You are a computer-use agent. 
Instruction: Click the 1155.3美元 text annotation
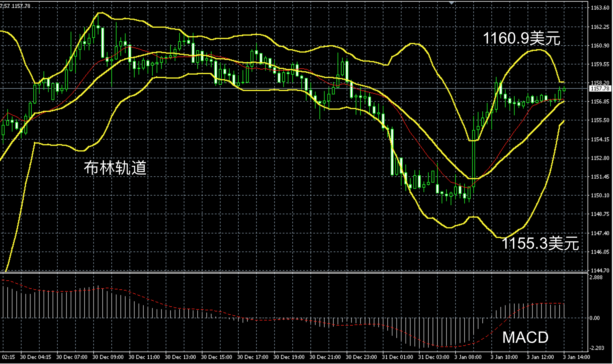[x=540, y=243]
